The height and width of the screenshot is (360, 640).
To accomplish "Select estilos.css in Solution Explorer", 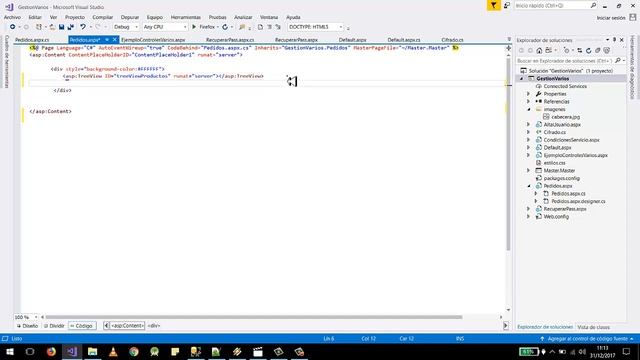I will pos(554,163).
